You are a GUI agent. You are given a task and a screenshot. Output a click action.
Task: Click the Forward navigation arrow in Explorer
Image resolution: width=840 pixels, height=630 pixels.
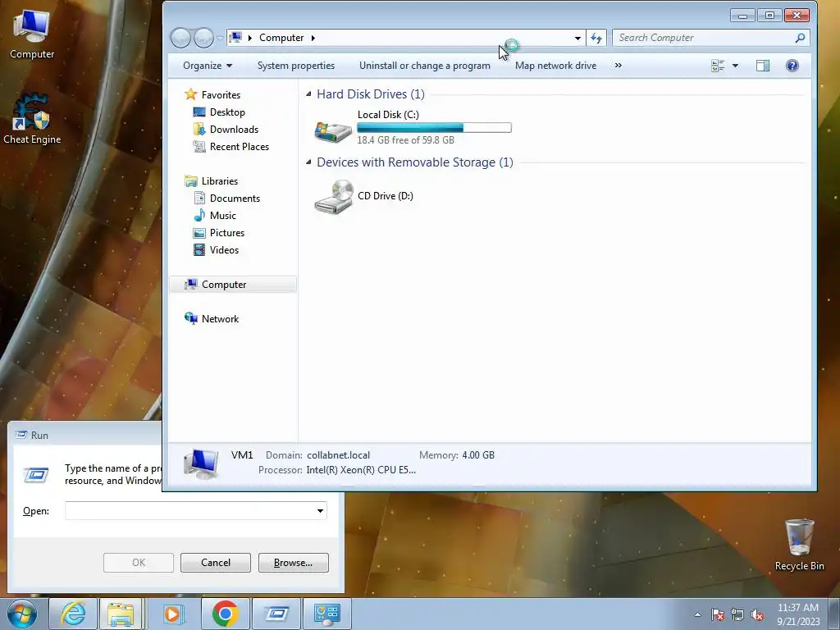coord(203,38)
